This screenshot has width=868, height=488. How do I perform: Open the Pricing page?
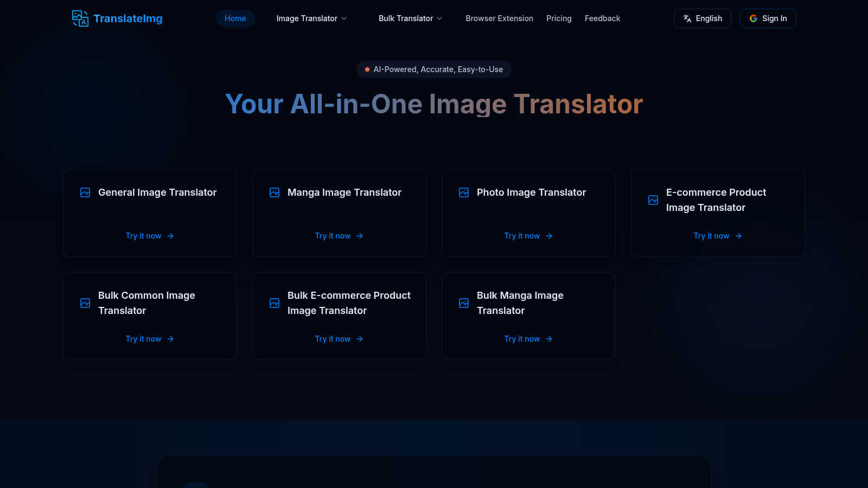559,18
